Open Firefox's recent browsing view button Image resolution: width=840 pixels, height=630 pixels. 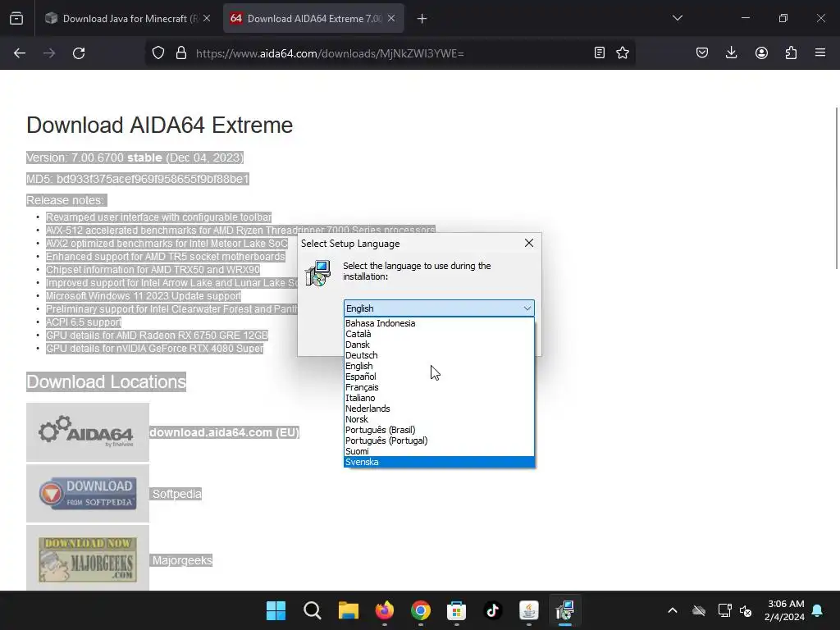click(16, 18)
